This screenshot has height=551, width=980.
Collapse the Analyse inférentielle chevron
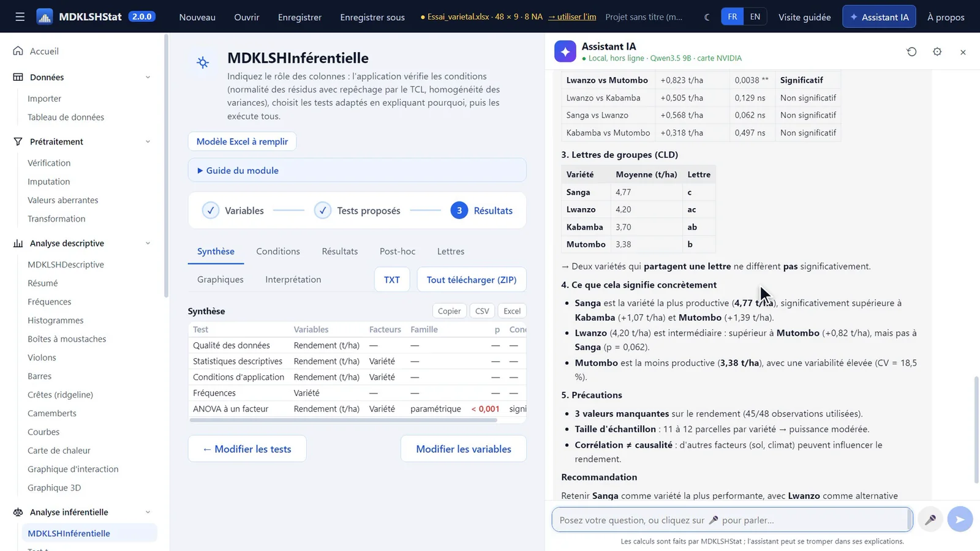point(148,512)
